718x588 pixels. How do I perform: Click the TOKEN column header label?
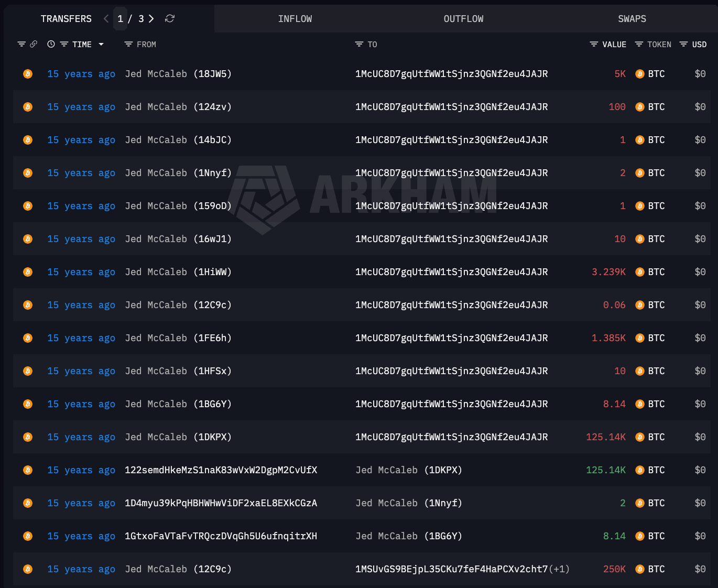tap(659, 45)
